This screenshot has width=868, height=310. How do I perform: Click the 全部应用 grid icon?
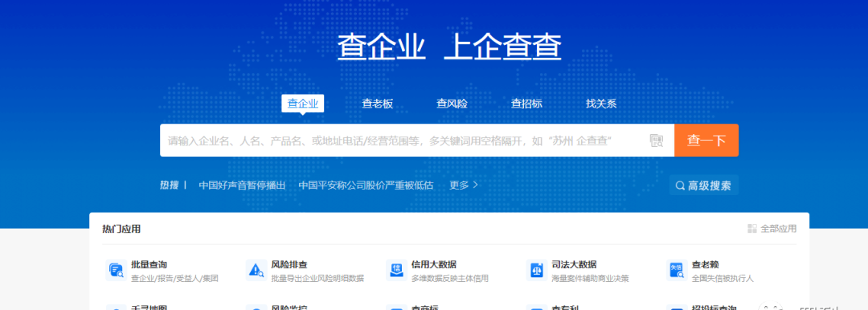coord(751,229)
